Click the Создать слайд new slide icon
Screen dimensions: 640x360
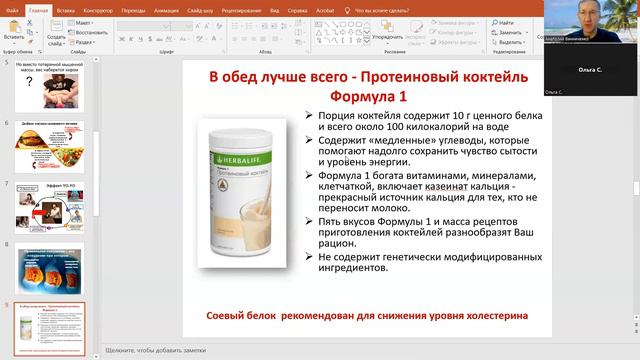[x=56, y=26]
